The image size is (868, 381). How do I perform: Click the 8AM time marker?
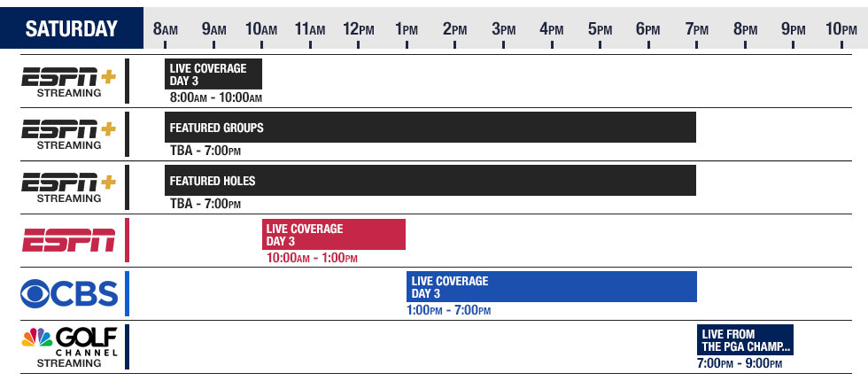tap(166, 29)
